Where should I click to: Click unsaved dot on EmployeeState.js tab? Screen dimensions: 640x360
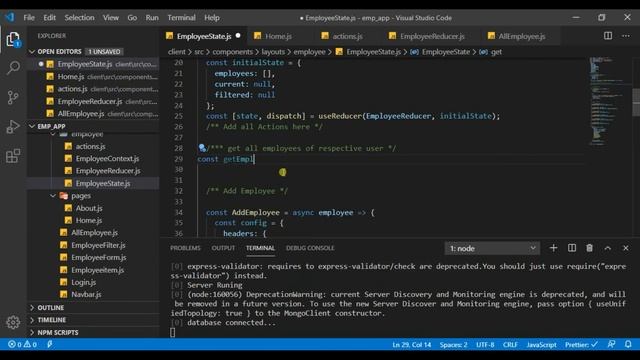(x=238, y=36)
